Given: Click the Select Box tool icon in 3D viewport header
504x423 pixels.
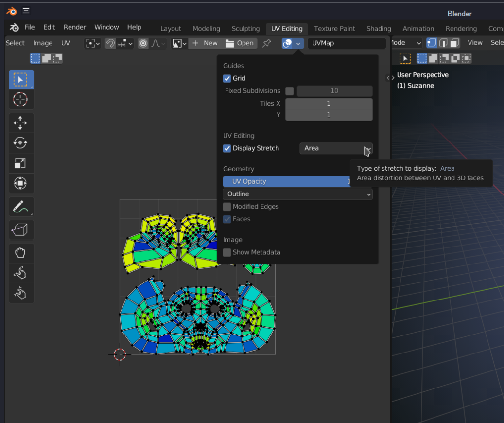Looking at the screenshot, I should [x=405, y=58].
